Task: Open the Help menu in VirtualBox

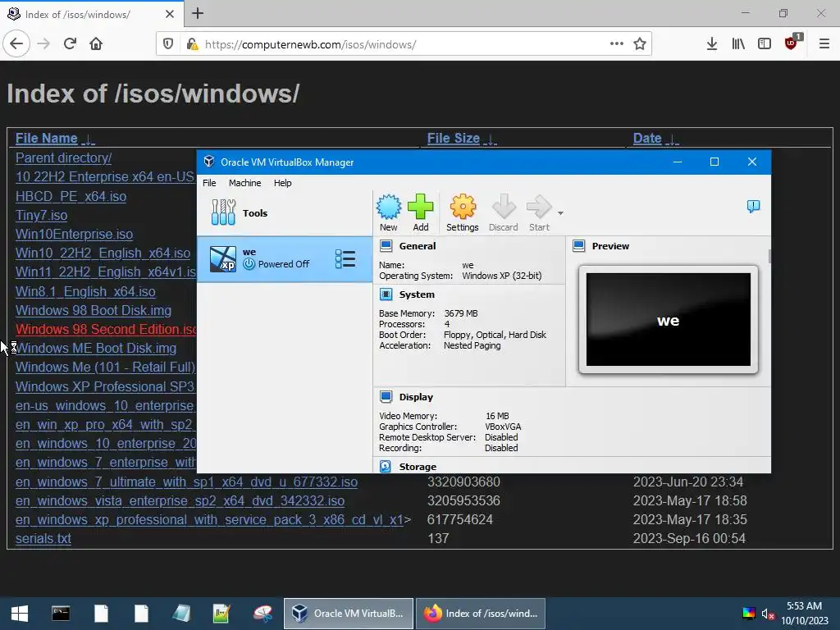Action: pyautogui.click(x=282, y=183)
